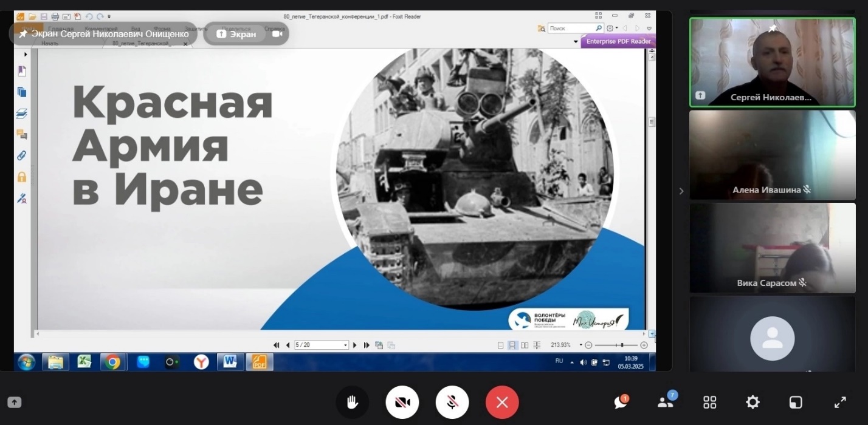Open the page number dropdown arrow
The width and height of the screenshot is (868, 425).
346,345
